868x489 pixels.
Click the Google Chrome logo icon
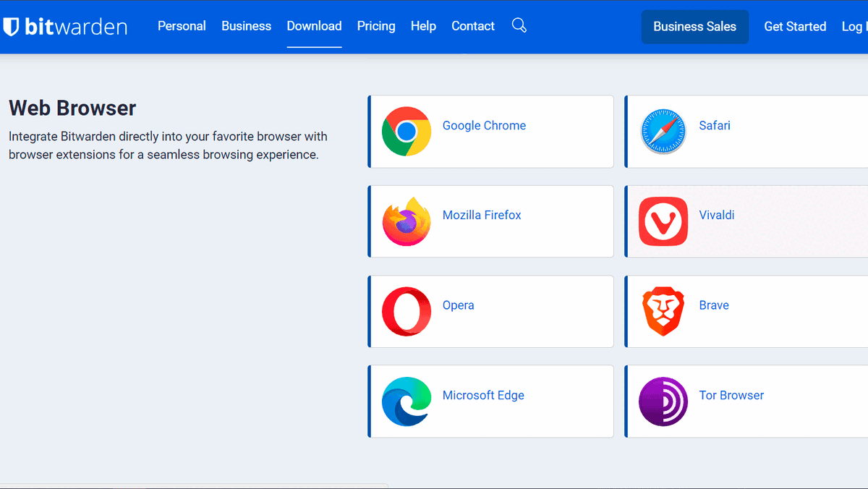[x=407, y=132]
